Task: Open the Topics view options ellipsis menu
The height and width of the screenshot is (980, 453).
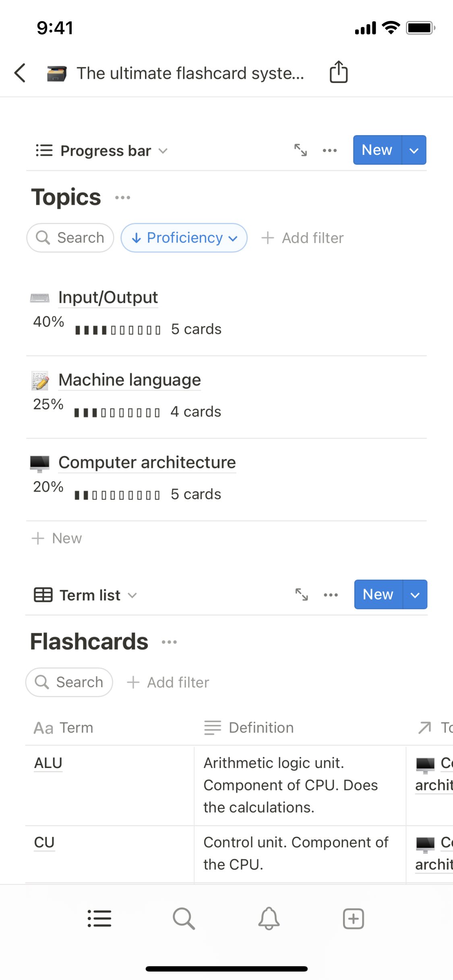Action: 330,150
